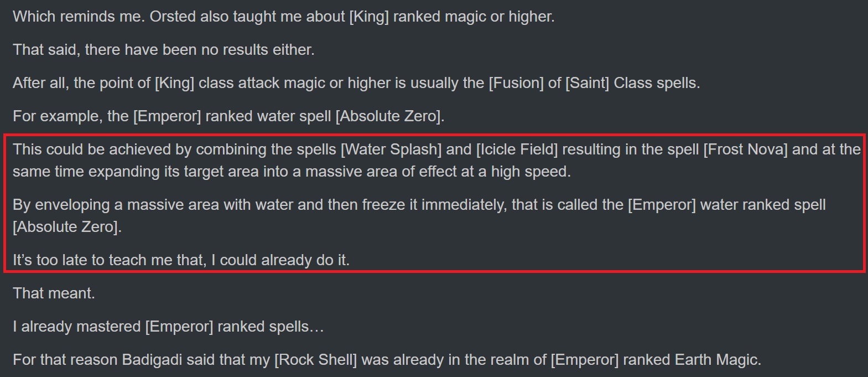
Task: Click the line starting 'Which reminds me. Orsted'
Action: (283, 17)
